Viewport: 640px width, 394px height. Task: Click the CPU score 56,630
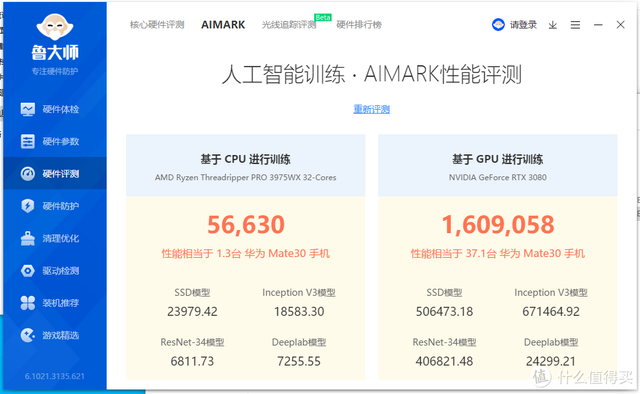[246, 225]
